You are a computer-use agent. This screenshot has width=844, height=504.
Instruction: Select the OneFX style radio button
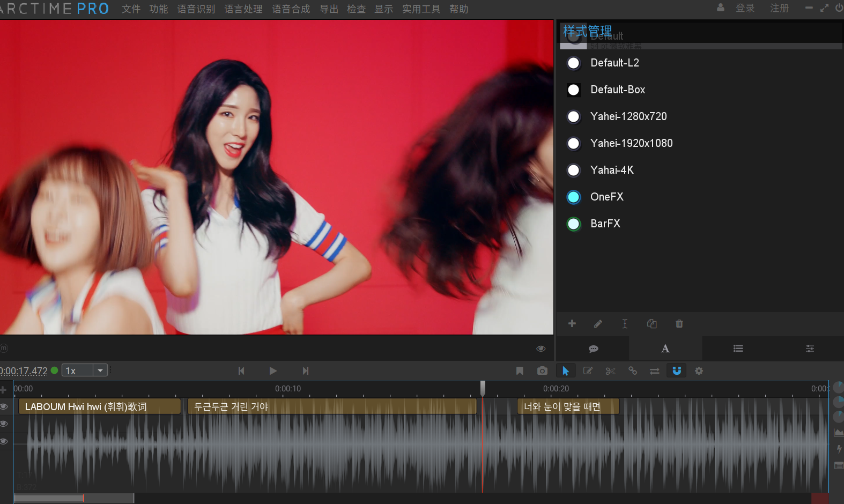click(573, 197)
